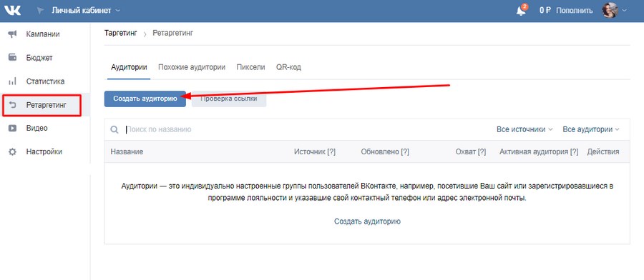Focus the Поиск по названию field
Screen dimensions: 644x280
pos(304,129)
